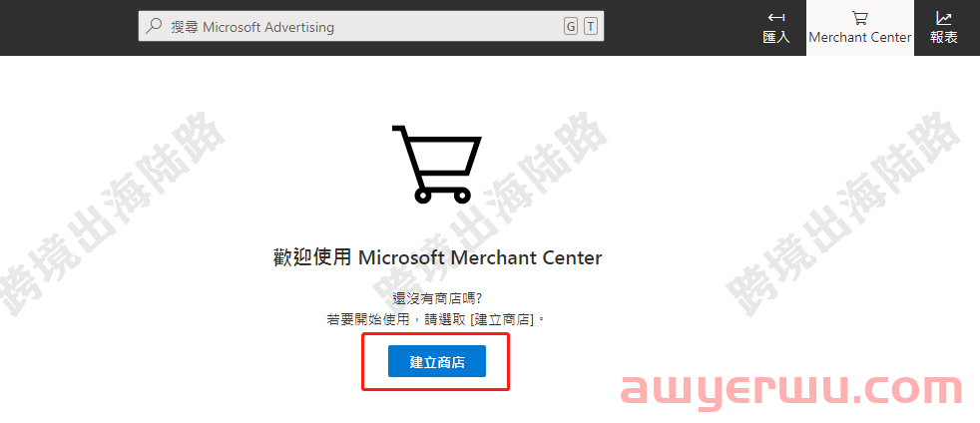Click the empty header area left of search
Viewport: 980px width, 423px height.
tap(69, 28)
